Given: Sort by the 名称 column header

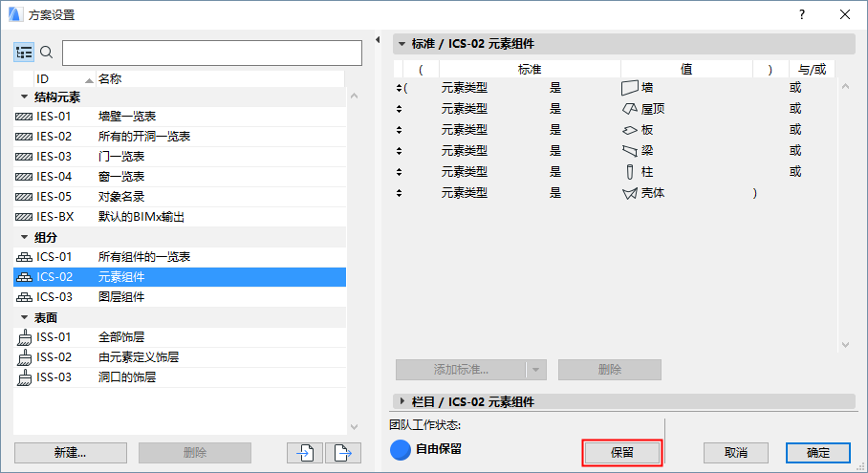Looking at the screenshot, I should click(x=220, y=79).
